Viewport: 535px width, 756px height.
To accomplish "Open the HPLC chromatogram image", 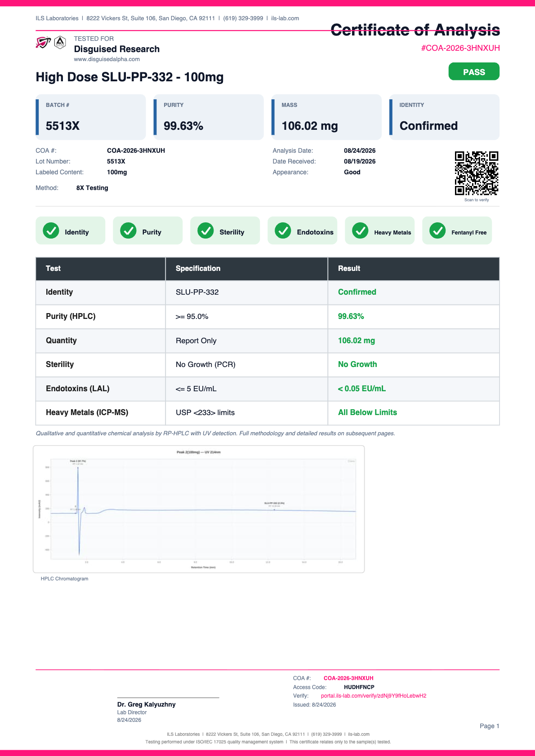I will pyautogui.click(x=199, y=509).
